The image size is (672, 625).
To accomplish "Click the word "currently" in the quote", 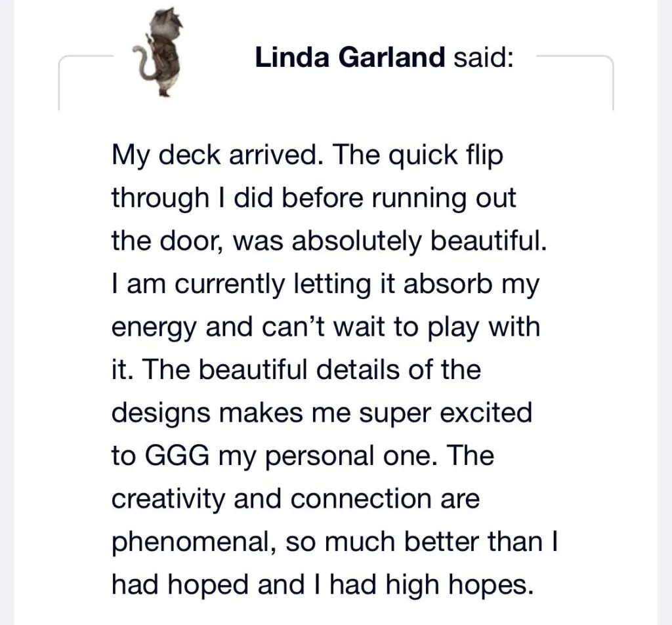I will (x=232, y=284).
